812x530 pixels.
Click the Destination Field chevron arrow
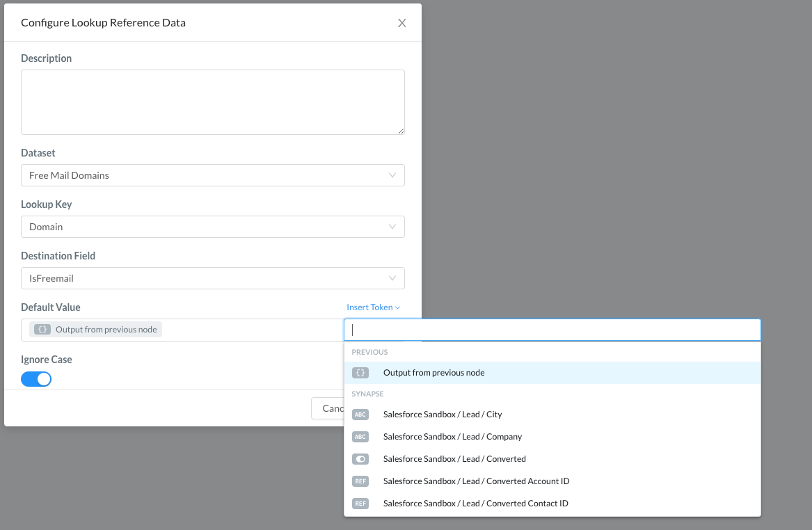(392, 278)
